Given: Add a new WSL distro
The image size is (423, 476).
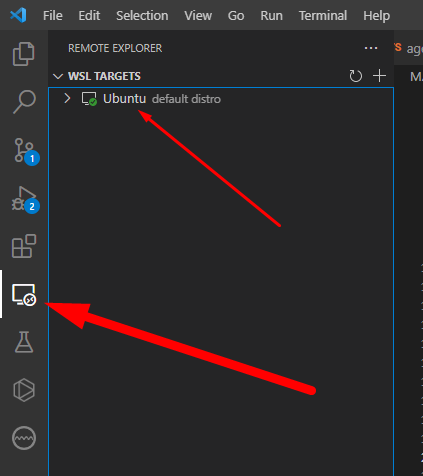Looking at the screenshot, I should 379,76.
